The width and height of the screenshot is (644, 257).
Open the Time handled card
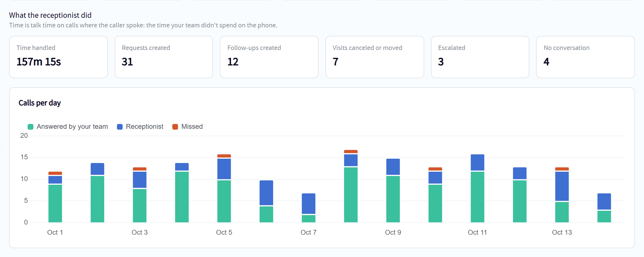coord(58,57)
